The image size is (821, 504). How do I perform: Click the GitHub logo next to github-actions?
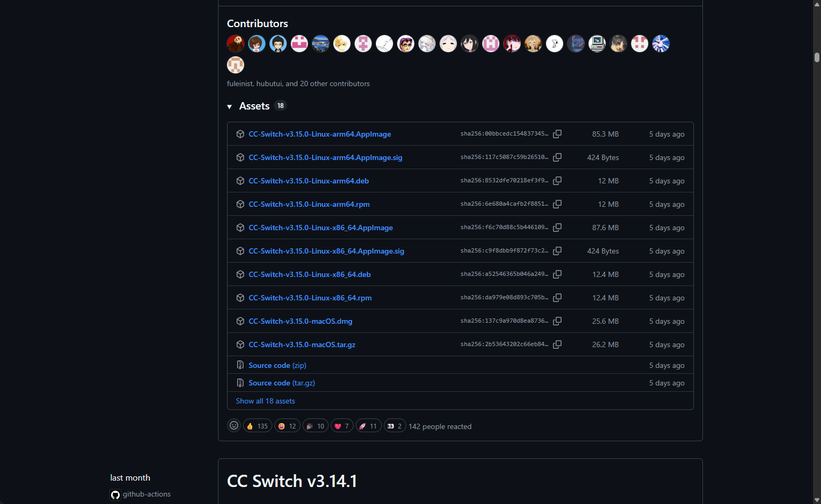coord(115,495)
